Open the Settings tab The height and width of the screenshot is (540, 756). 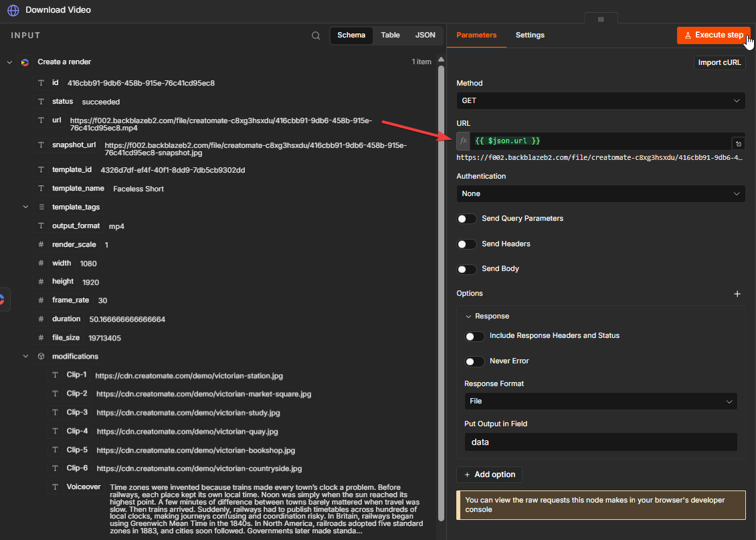tap(530, 35)
